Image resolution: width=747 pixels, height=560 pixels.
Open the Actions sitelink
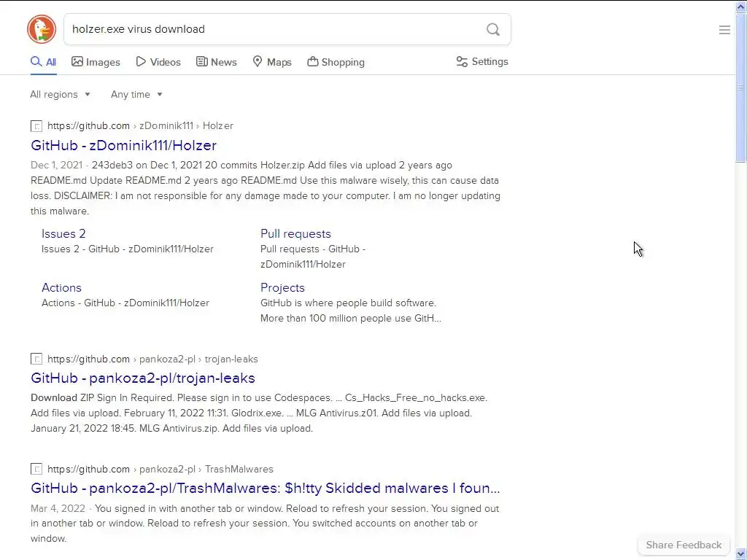61,287
